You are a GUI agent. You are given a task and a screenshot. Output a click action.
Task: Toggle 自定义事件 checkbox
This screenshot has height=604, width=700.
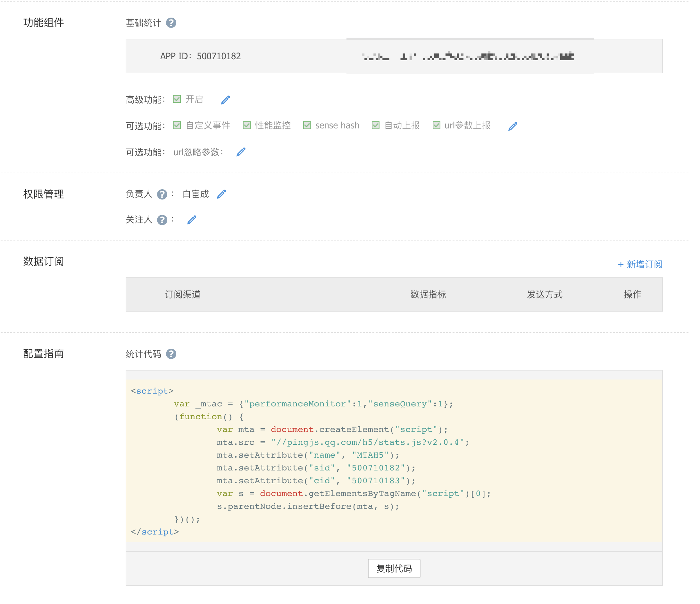(x=177, y=125)
